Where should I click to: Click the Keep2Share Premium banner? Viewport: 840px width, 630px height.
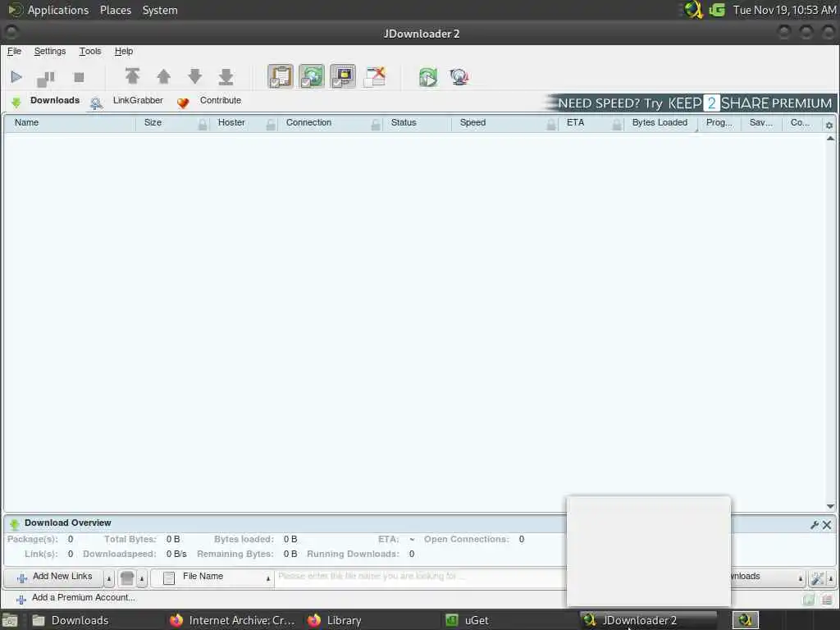[x=690, y=103]
